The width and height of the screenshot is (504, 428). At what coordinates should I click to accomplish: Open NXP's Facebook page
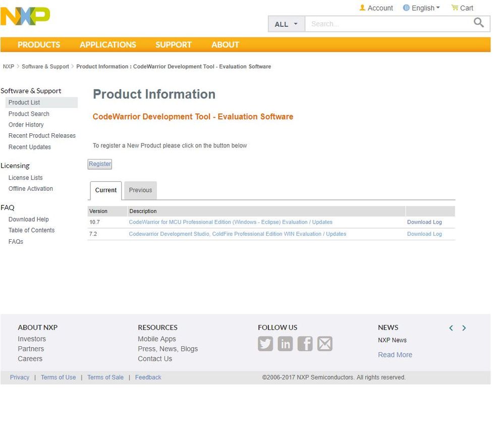click(x=305, y=344)
